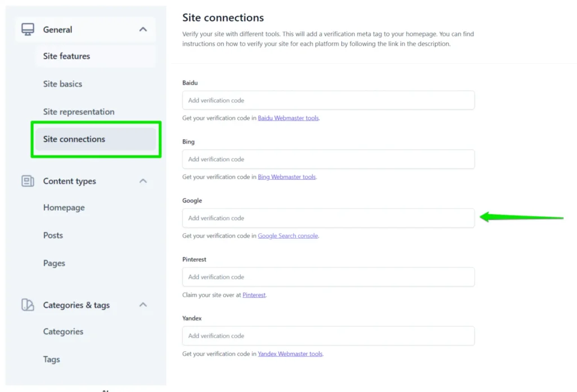Open Posts settings
Image resolution: width=577 pixels, height=392 pixels.
tap(53, 235)
